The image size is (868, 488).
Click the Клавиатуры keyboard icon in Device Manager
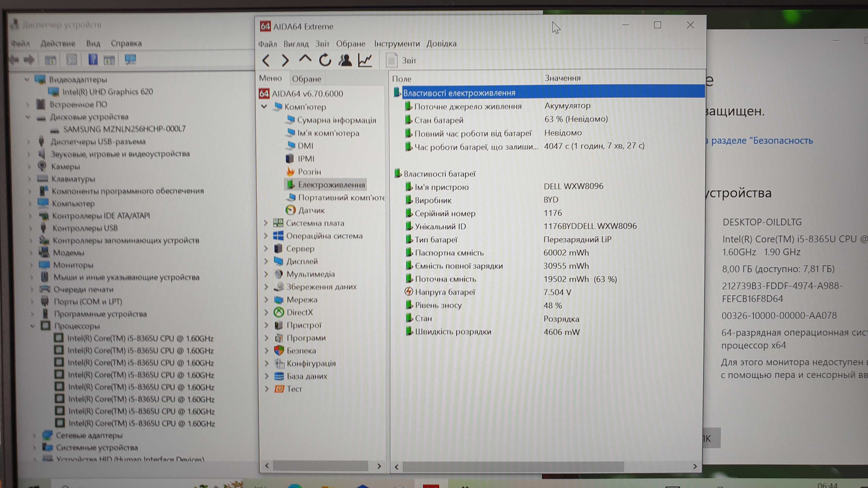coord(42,179)
